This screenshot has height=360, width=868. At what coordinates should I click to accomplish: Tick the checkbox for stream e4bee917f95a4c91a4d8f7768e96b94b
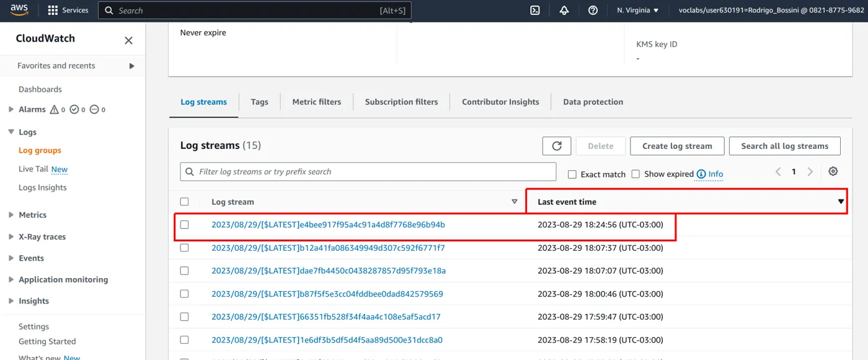tap(184, 225)
